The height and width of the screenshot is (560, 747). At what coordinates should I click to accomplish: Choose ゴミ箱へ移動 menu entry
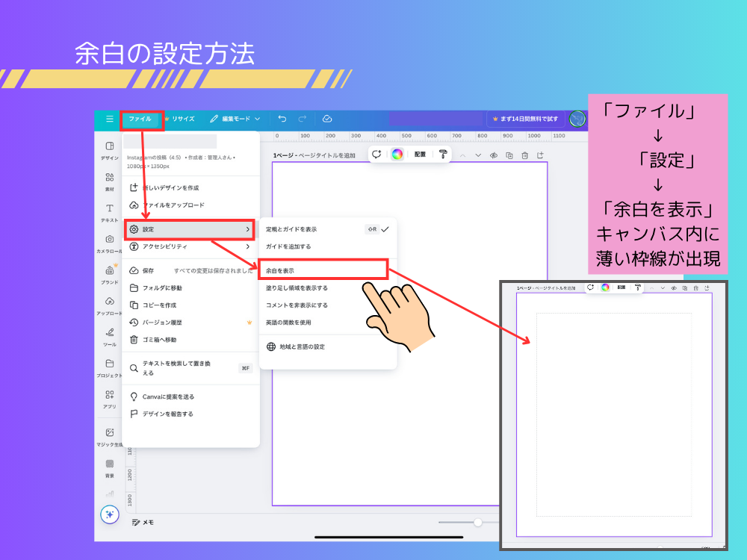click(x=190, y=340)
